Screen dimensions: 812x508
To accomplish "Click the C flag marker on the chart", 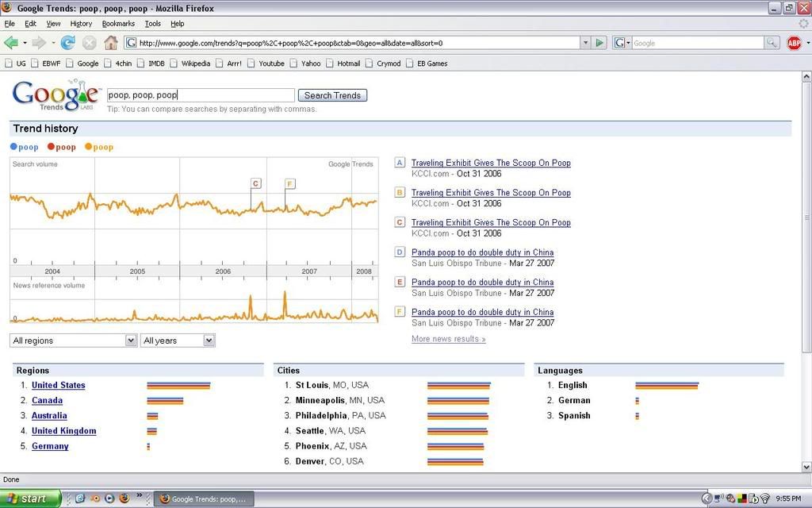I will tap(256, 183).
